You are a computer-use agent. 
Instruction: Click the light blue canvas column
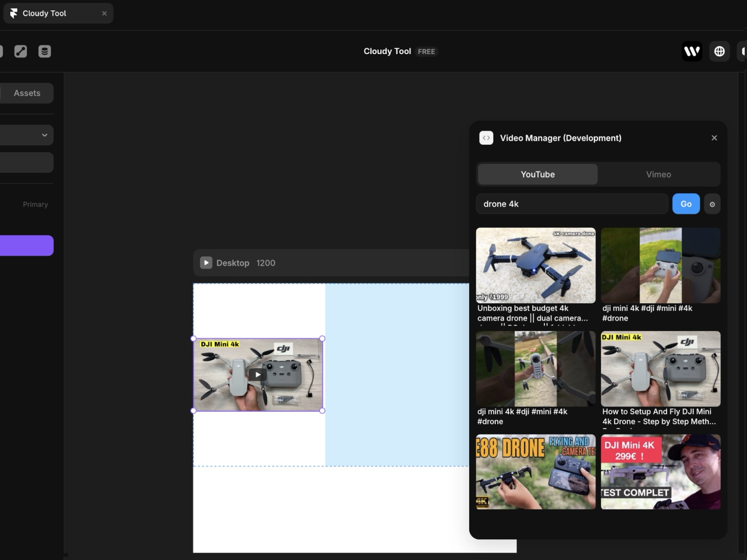click(x=397, y=374)
